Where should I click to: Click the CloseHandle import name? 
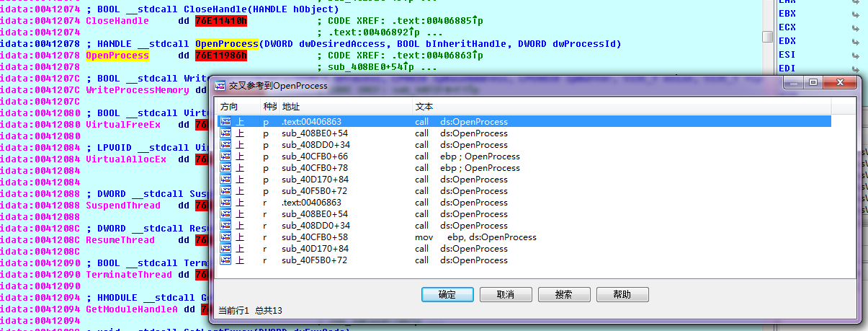pos(117,21)
